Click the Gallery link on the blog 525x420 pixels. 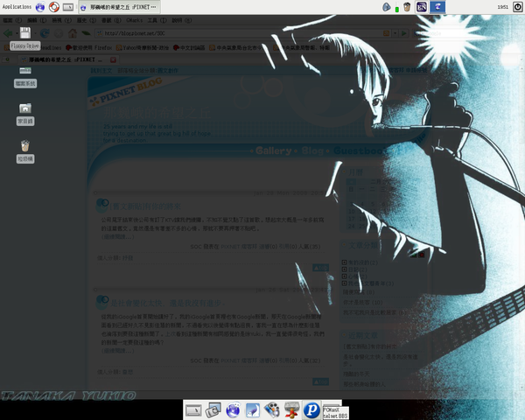273,150
